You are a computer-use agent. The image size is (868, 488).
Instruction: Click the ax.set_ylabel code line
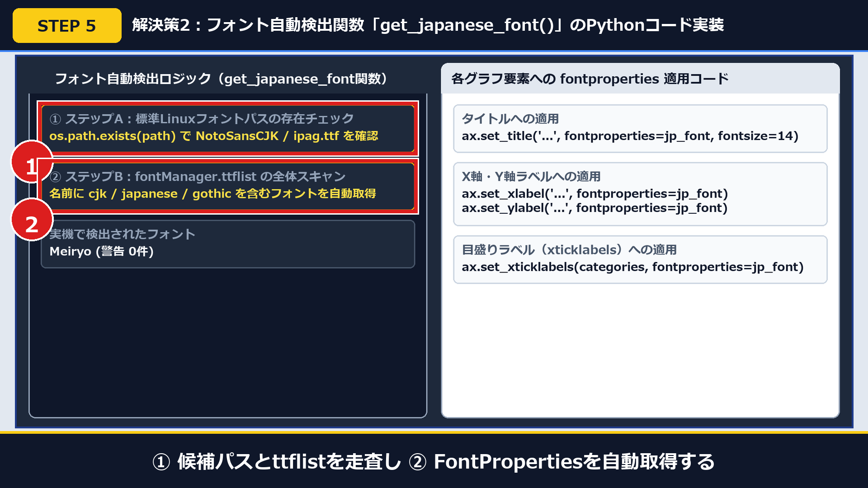click(x=594, y=208)
